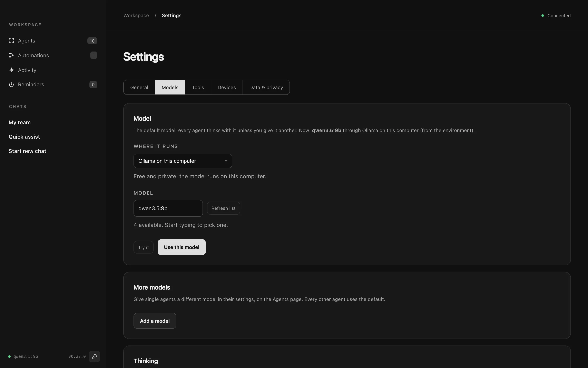Click the Agents count badge 10
The image size is (588, 368).
click(92, 41)
